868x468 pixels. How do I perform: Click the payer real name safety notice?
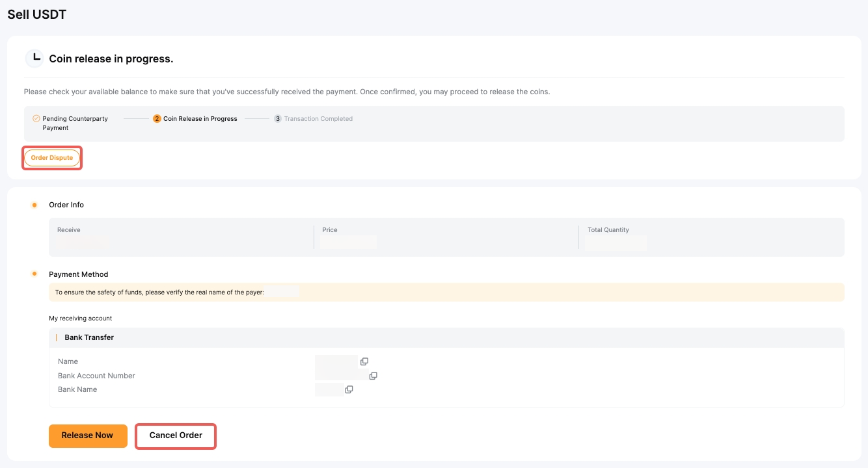[x=159, y=292]
